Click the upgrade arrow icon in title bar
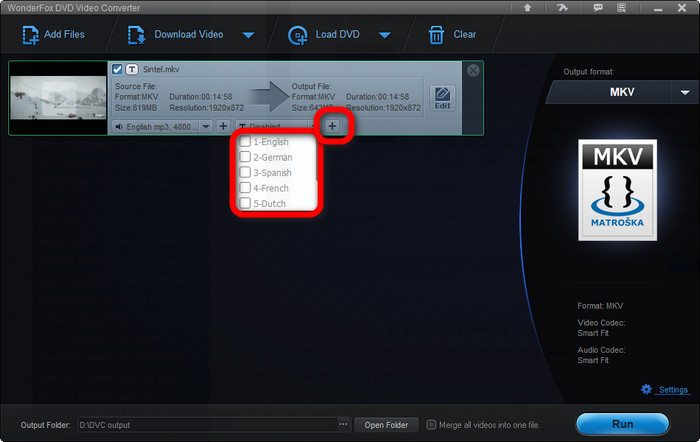Screen dimensions: 700x442 [x=527, y=8]
